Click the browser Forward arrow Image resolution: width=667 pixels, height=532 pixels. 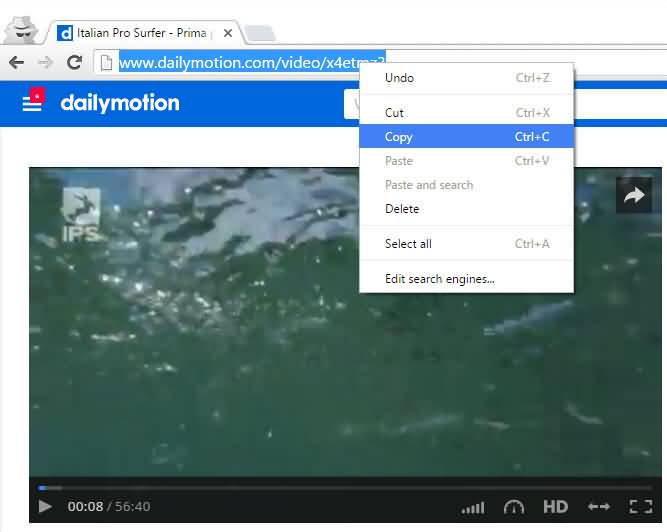[x=45, y=63]
